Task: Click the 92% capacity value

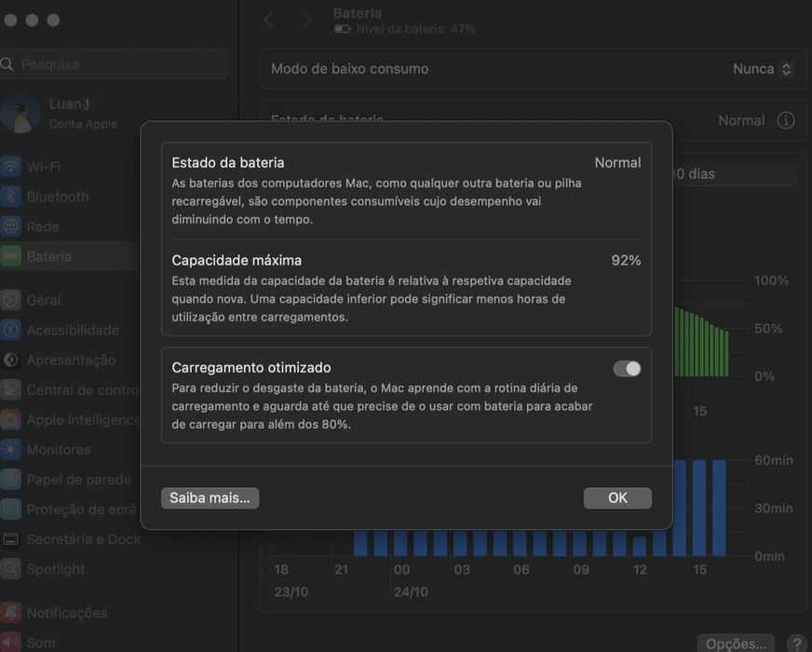Action: coord(626,260)
